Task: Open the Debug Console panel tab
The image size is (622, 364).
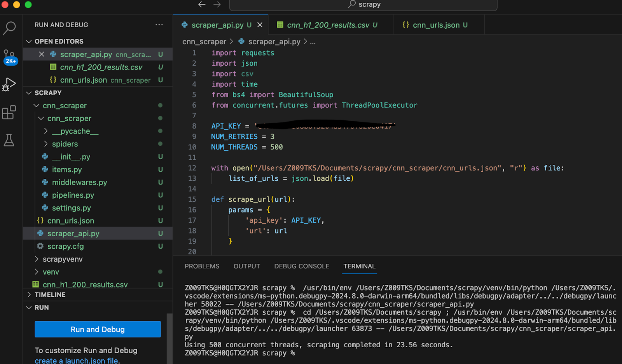Action: tap(302, 266)
